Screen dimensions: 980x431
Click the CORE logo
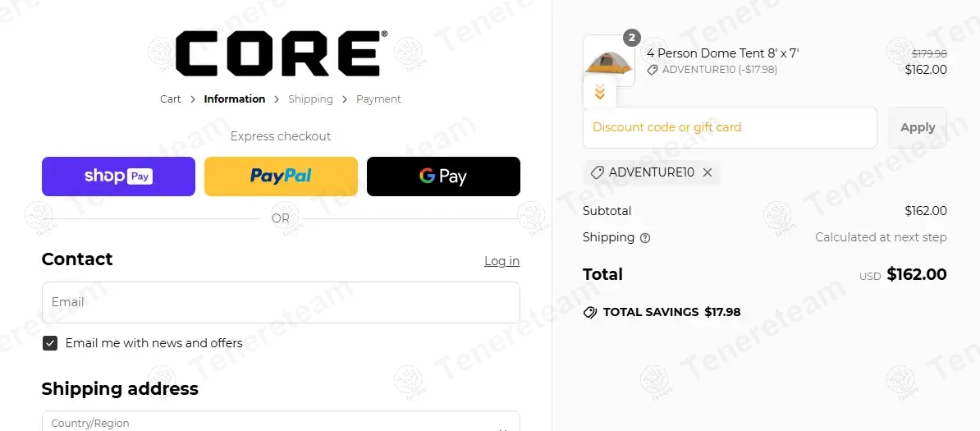282,54
